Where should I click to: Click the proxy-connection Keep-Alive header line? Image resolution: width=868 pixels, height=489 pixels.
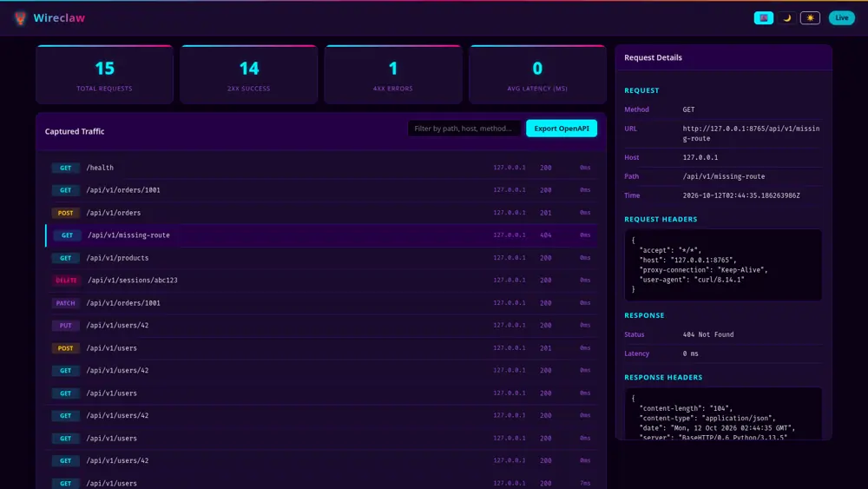pos(704,270)
